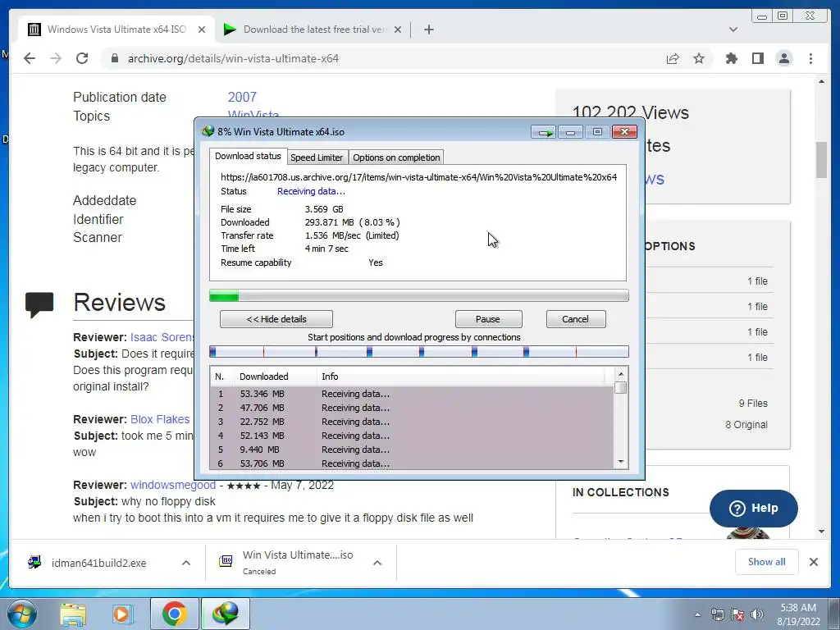
Task: Open reviewer windowsmegood profile link
Action: [173, 485]
